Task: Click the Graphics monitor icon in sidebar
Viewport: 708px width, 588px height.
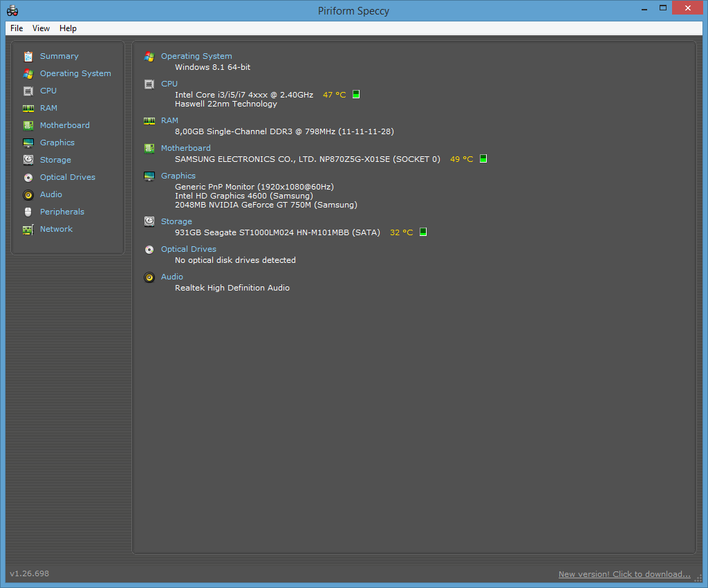Action: click(x=28, y=143)
